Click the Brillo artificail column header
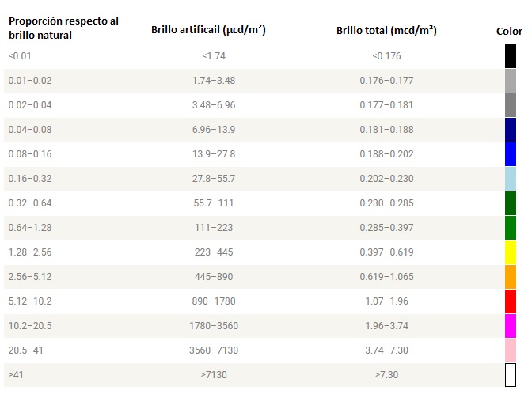 pos(208,30)
